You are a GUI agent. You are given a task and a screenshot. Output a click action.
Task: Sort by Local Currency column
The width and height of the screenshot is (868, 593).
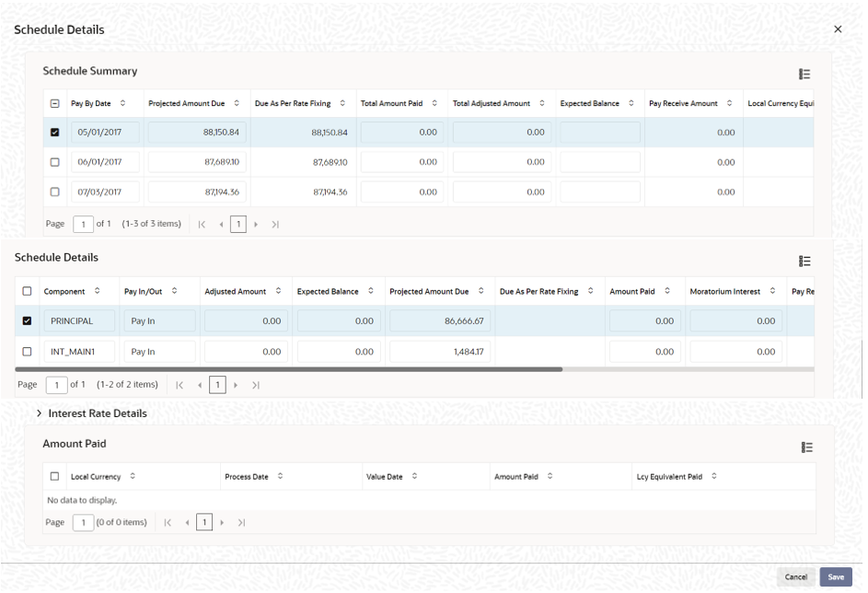point(133,476)
